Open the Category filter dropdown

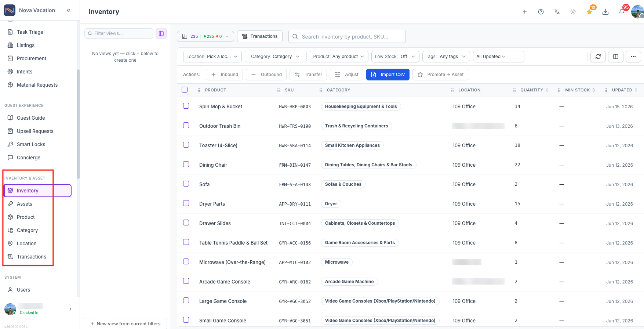[x=276, y=57]
